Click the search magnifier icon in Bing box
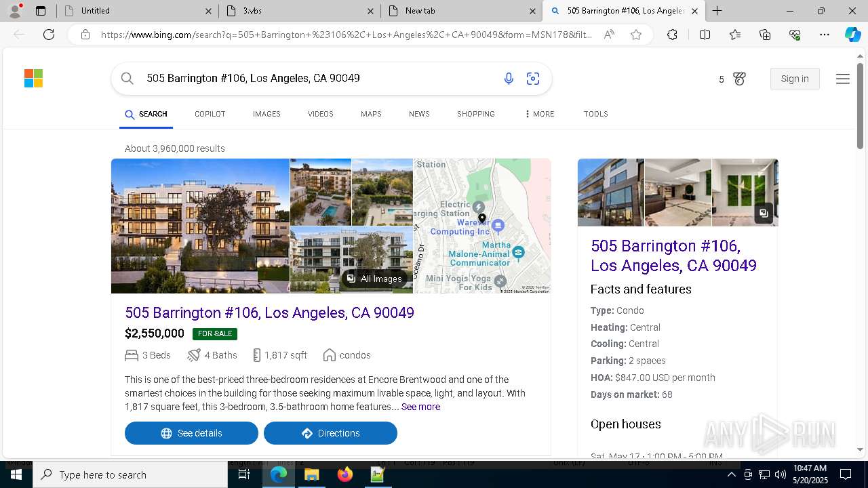The image size is (868, 488). (127, 79)
